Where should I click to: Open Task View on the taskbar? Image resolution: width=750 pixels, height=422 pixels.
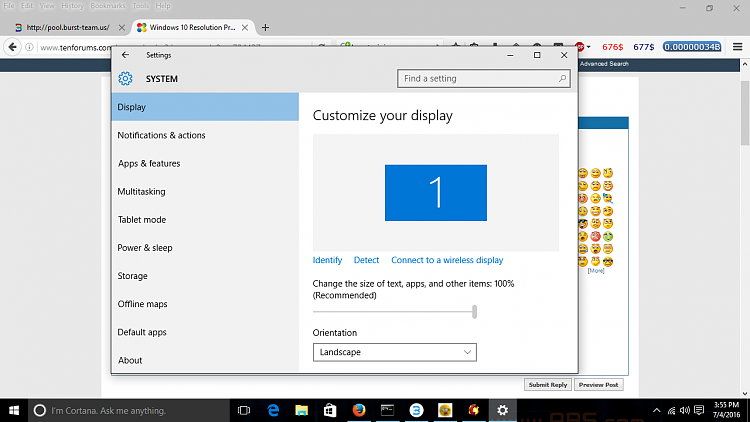244,411
